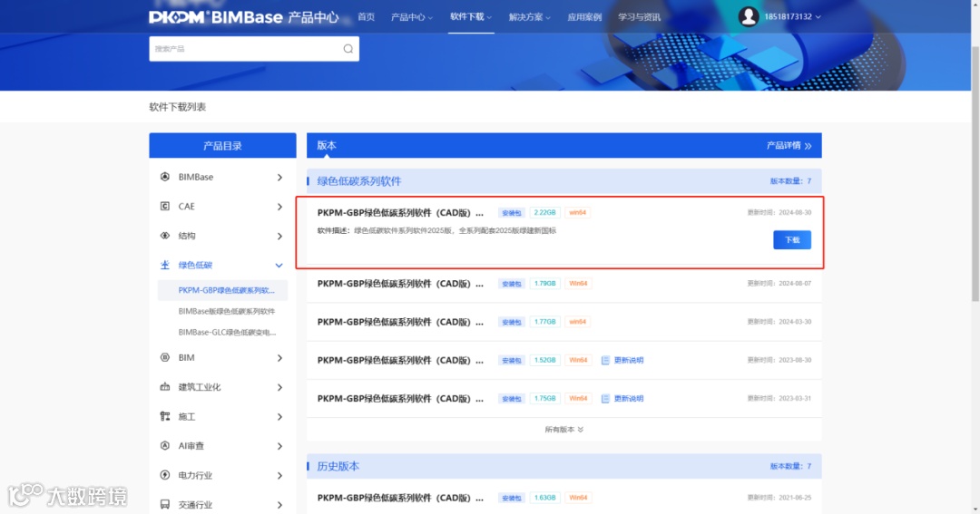This screenshot has height=514, width=980.
Task: Click the user avatar icon
Action: coord(748,16)
